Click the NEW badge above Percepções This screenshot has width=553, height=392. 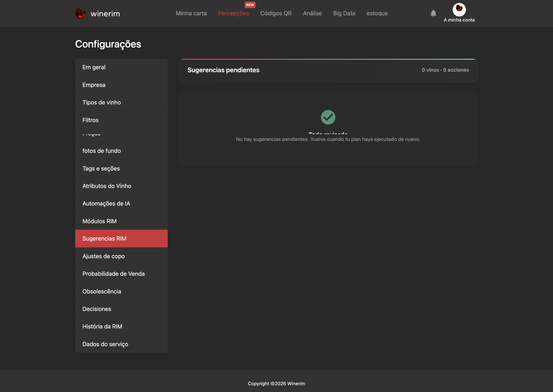pyautogui.click(x=250, y=5)
